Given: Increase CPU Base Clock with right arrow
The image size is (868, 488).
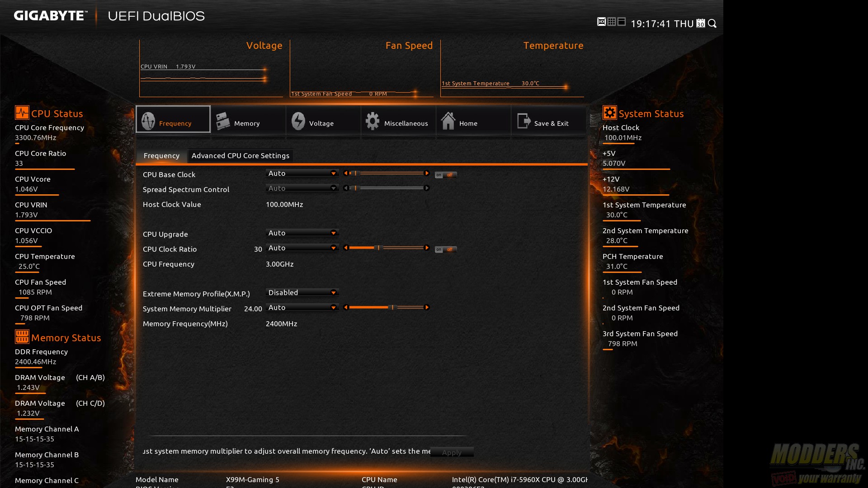Looking at the screenshot, I should click(426, 173).
